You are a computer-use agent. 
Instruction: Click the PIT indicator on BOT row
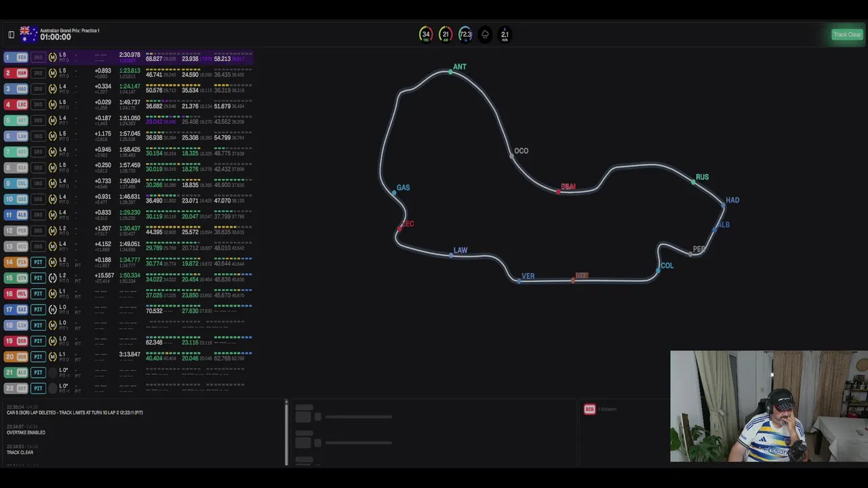(x=38, y=388)
